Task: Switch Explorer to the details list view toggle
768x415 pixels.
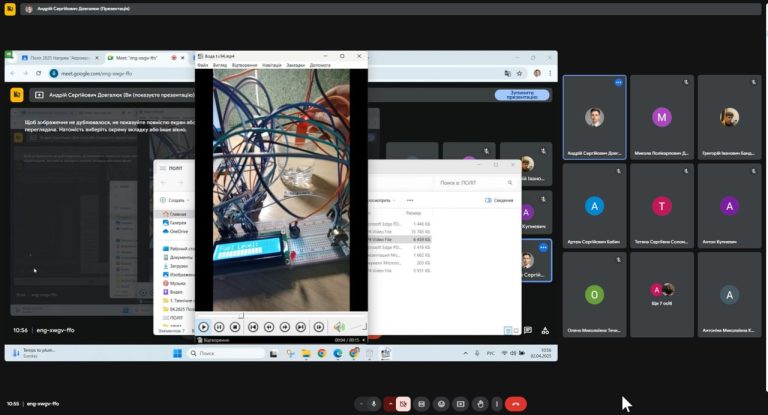Action: 507,331
